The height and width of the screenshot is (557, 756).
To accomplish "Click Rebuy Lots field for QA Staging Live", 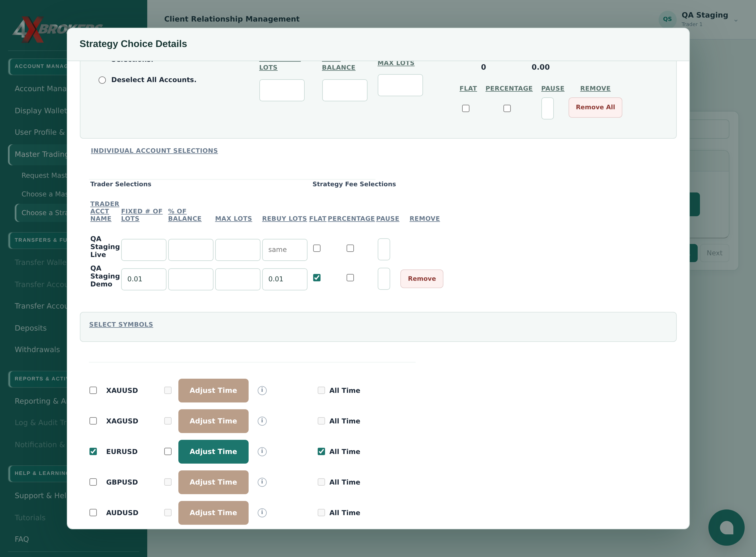I will pyautogui.click(x=285, y=250).
